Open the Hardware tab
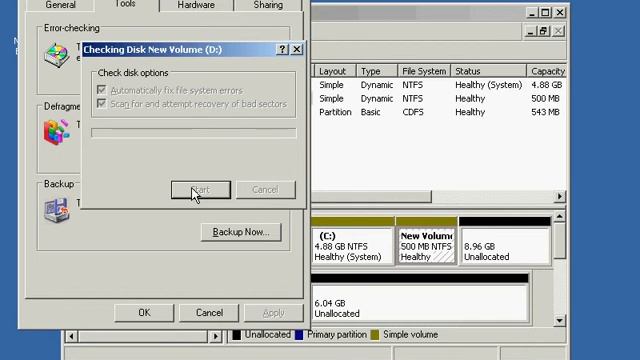The width and height of the screenshot is (640, 360). point(196,5)
